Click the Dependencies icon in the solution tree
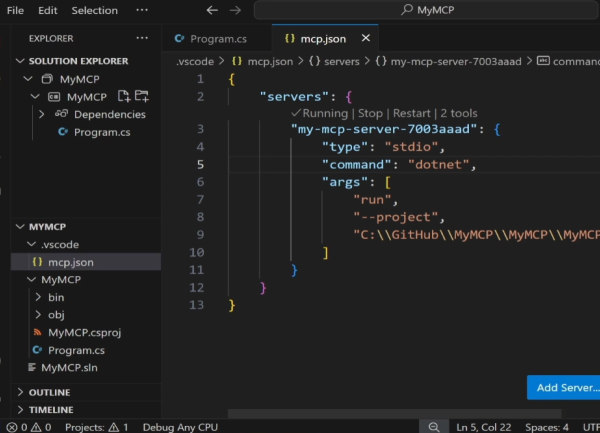 pyautogui.click(x=61, y=114)
